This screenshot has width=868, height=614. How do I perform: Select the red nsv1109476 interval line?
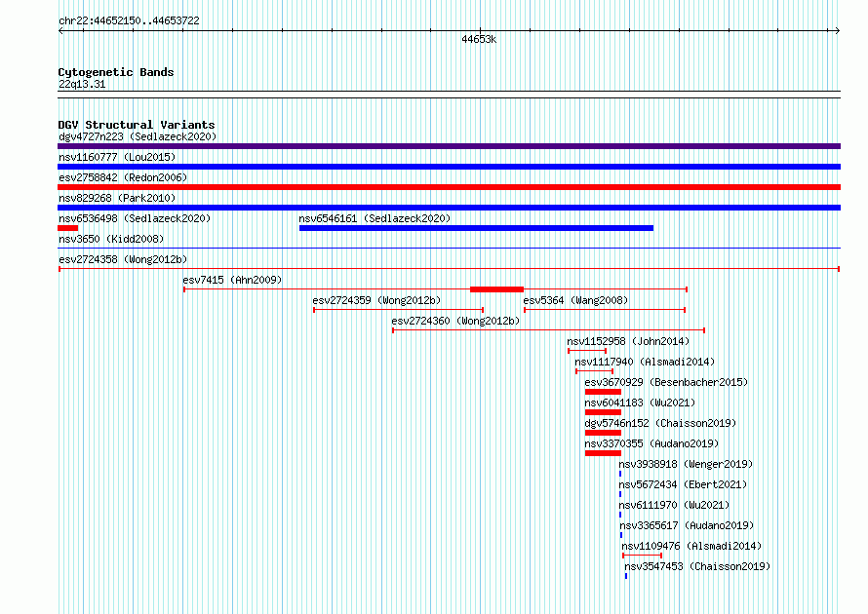coord(642,556)
